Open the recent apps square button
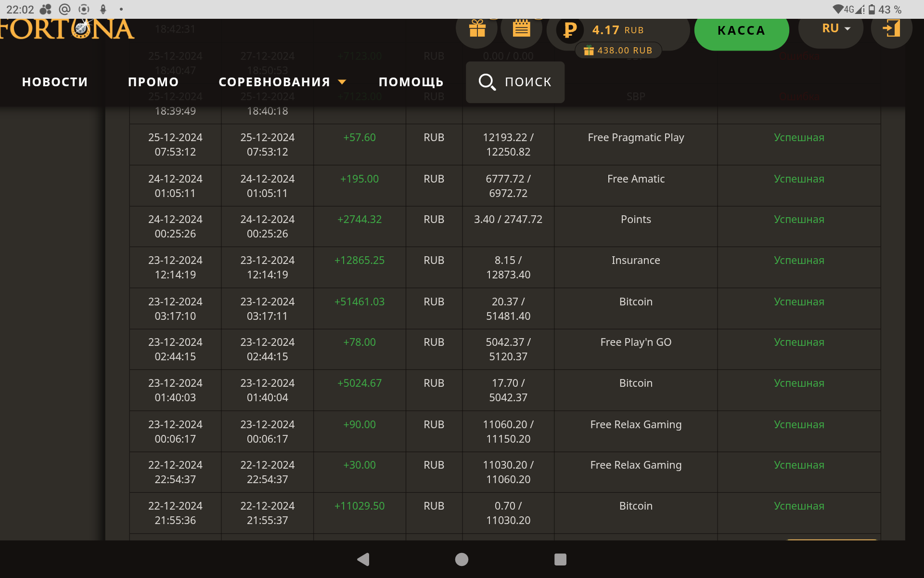The height and width of the screenshot is (578, 924). click(560, 559)
